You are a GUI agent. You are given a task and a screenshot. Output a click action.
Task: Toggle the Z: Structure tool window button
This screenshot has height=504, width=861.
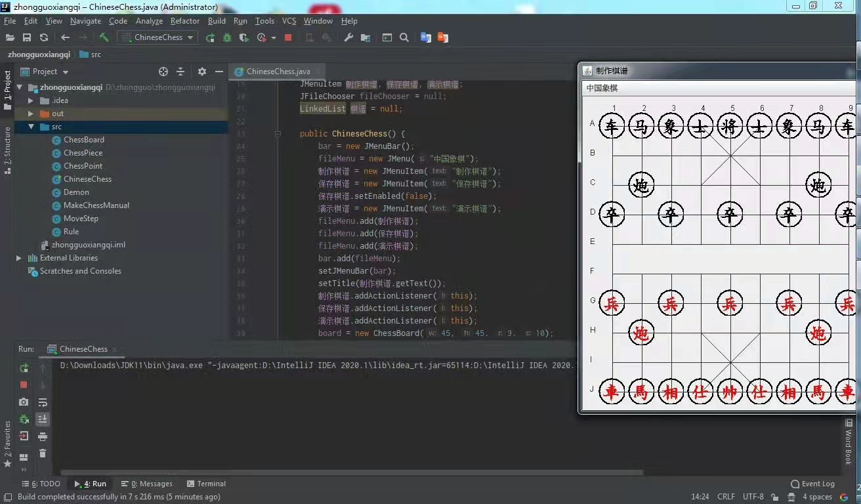tap(7, 150)
